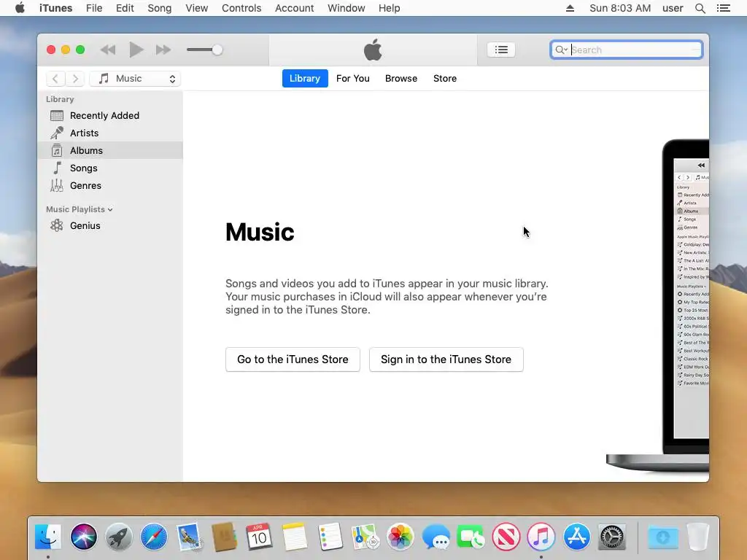The image size is (747, 560).
Task: Click into the Search field
Action: (x=626, y=50)
